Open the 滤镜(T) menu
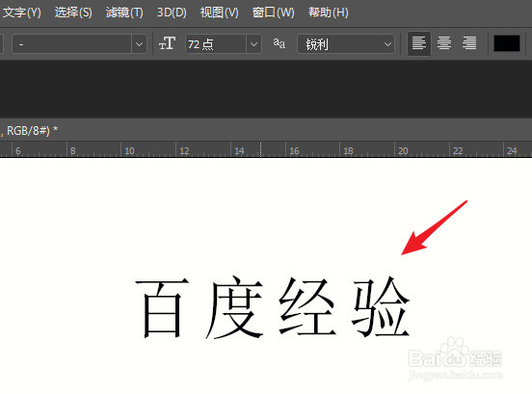Viewport: 532px width, 394px height. click(124, 13)
